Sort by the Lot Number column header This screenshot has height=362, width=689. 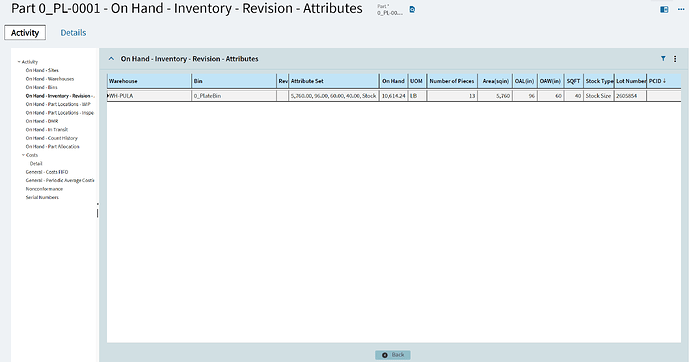pos(631,81)
